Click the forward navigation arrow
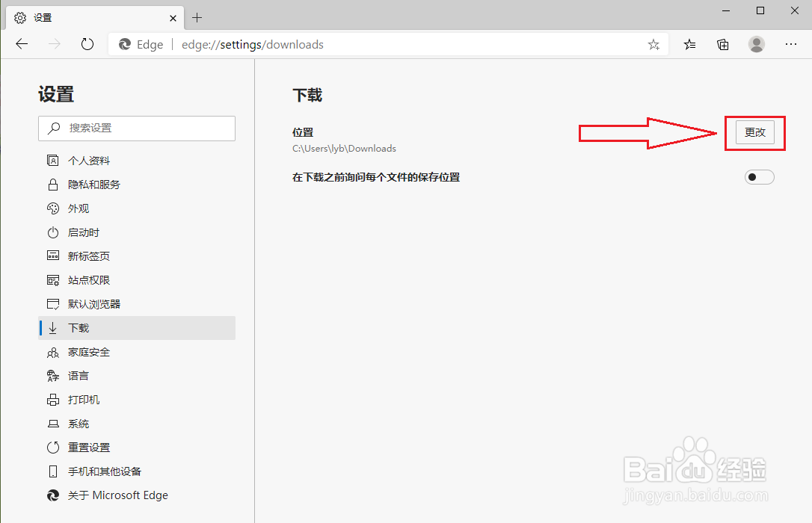The width and height of the screenshot is (812, 523). pos(55,45)
